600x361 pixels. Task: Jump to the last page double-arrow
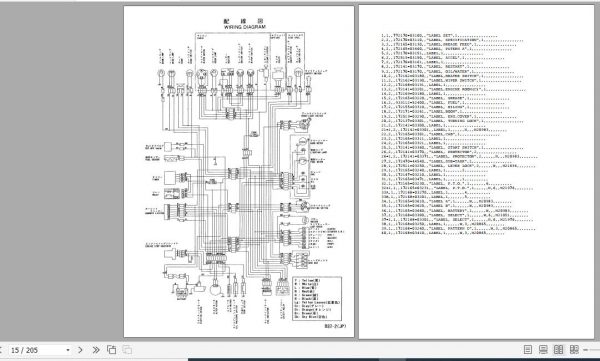[x=96, y=350]
